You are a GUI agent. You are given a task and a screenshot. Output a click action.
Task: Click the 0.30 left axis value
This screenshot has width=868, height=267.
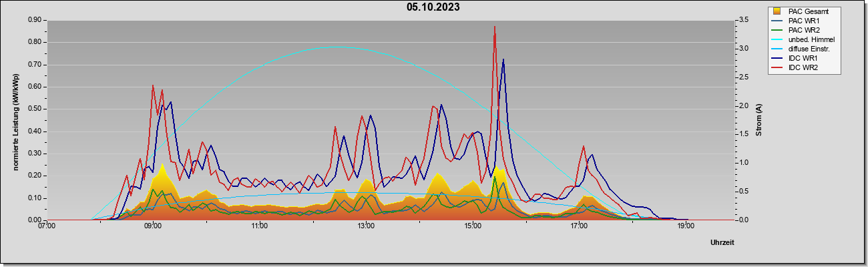coord(35,154)
